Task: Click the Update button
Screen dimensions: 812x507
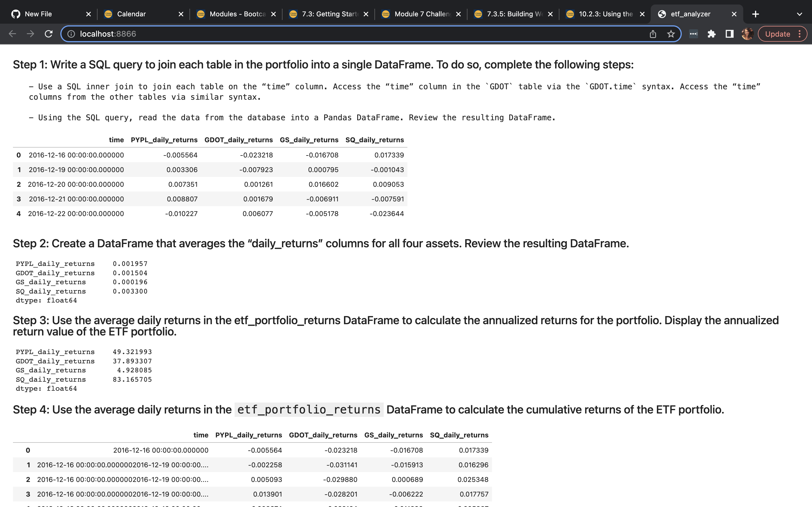Action: coord(777,34)
